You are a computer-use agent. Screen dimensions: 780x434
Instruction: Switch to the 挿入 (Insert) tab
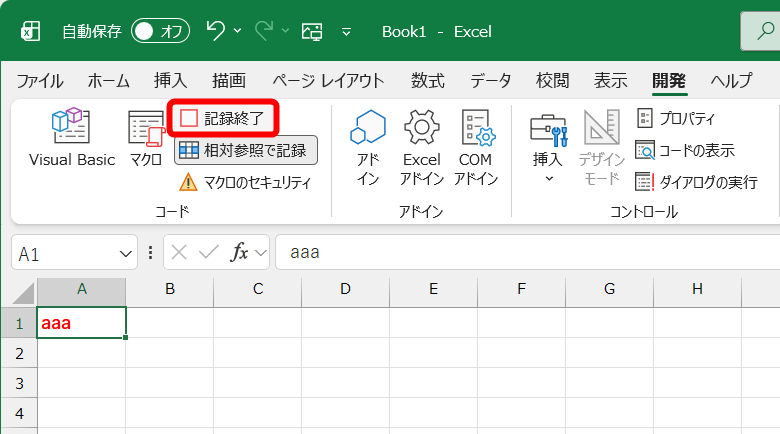pyautogui.click(x=171, y=81)
